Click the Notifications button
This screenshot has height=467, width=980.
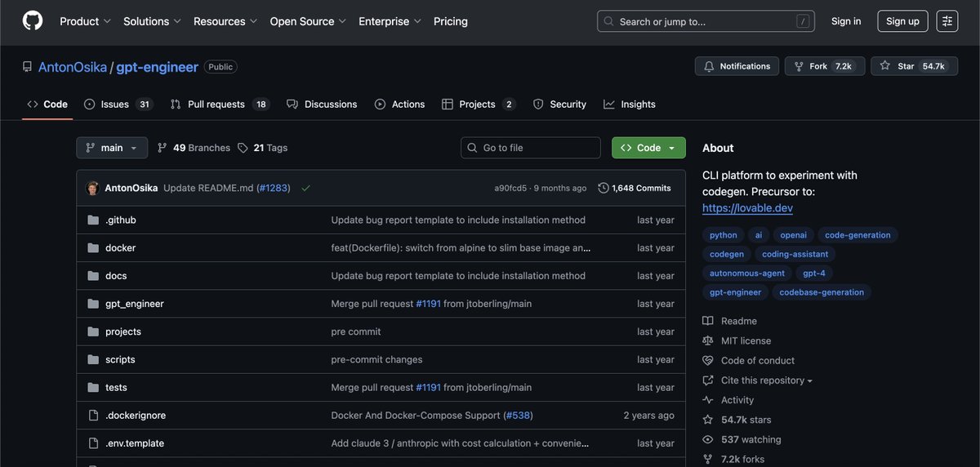point(737,66)
